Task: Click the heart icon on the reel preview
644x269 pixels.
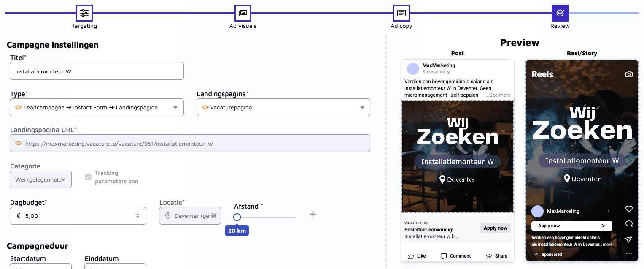Action: pos(629,209)
